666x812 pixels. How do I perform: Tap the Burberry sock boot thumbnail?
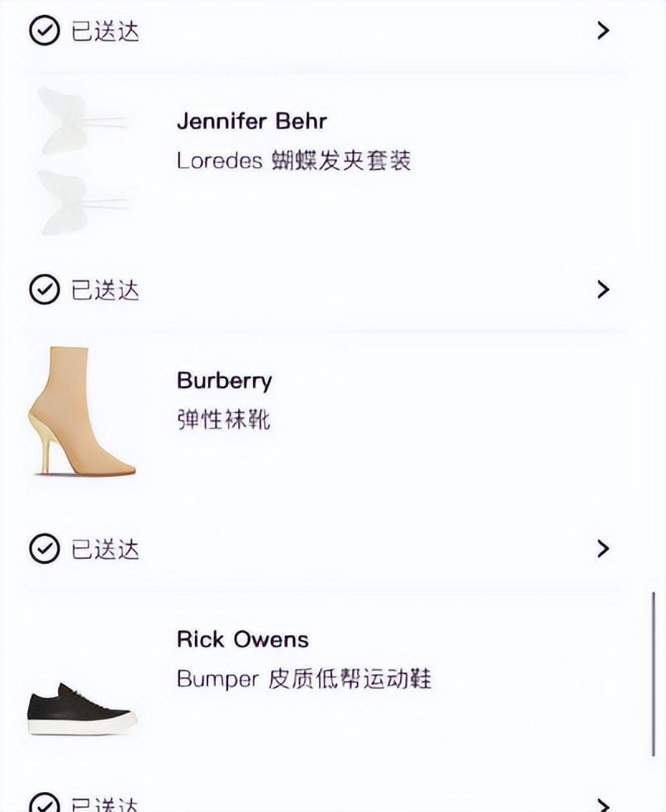click(82, 411)
